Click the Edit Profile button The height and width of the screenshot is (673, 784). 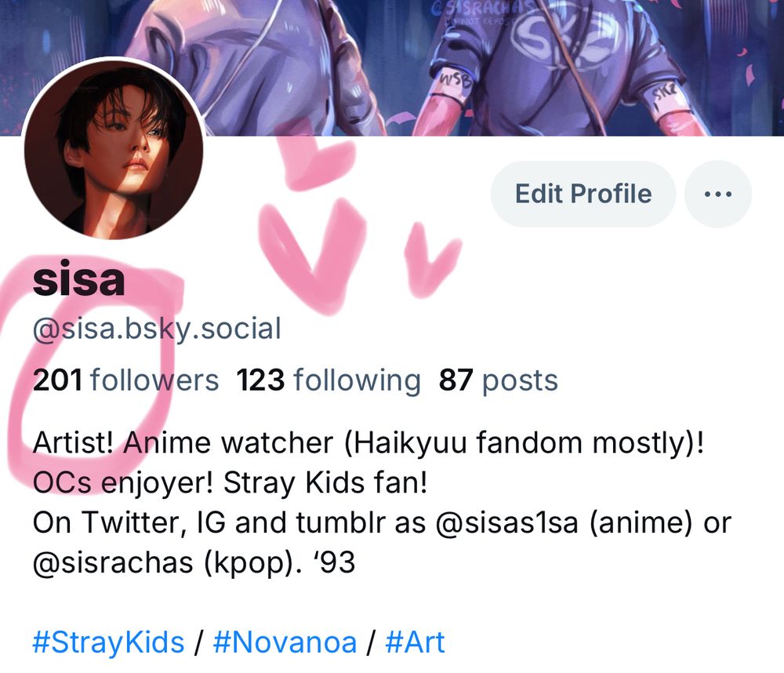tap(583, 194)
